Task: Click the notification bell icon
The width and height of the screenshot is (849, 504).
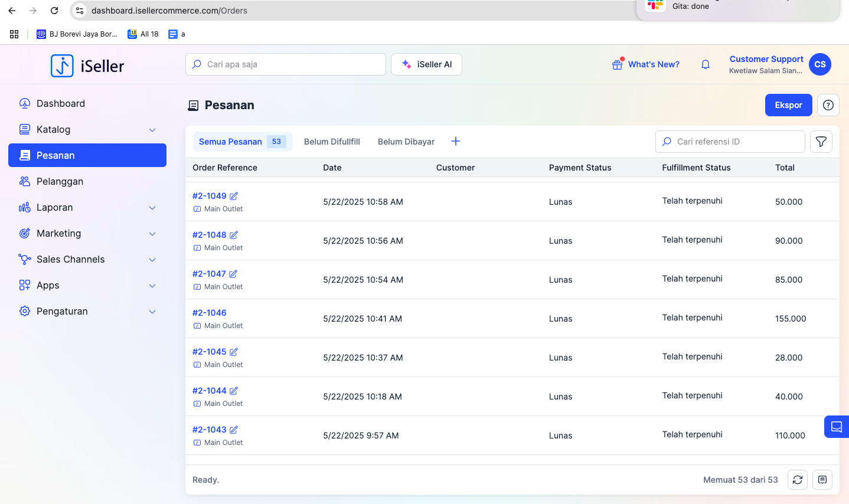Action: click(x=705, y=64)
